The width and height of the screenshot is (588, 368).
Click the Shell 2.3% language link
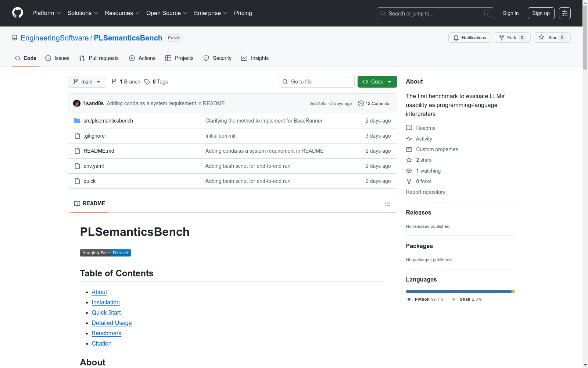tap(467, 299)
